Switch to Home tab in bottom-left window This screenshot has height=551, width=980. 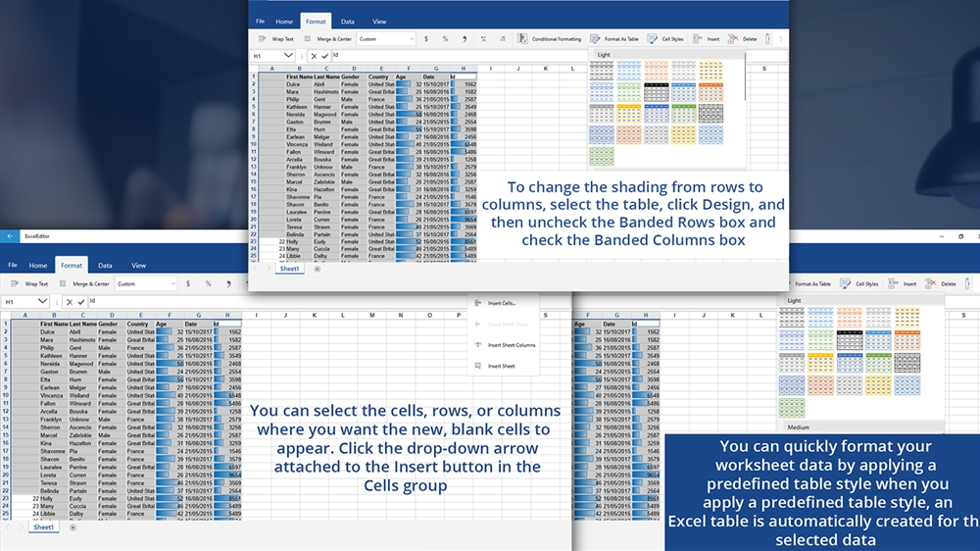pos(38,265)
